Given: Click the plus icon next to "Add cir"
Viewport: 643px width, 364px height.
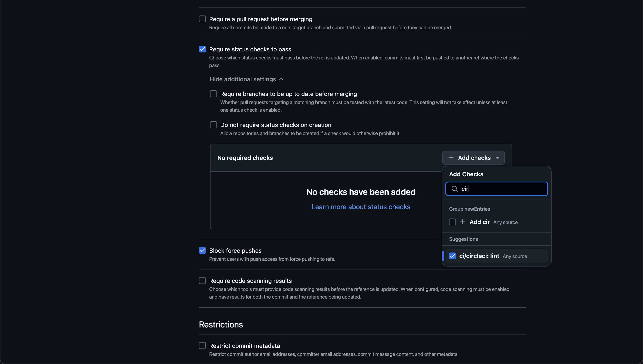Looking at the screenshot, I should click(x=462, y=222).
